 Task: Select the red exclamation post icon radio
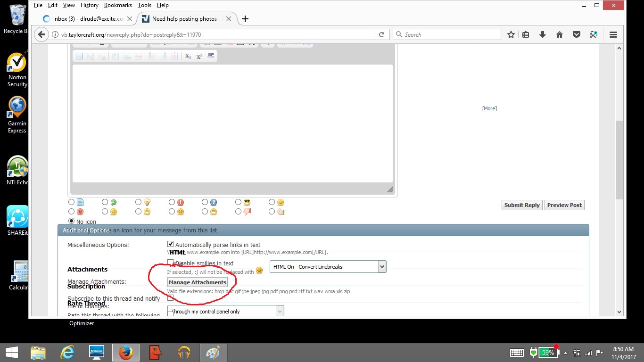coord(172,202)
